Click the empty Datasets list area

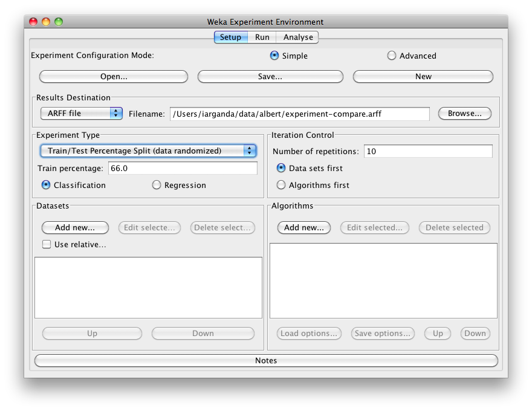(x=148, y=288)
